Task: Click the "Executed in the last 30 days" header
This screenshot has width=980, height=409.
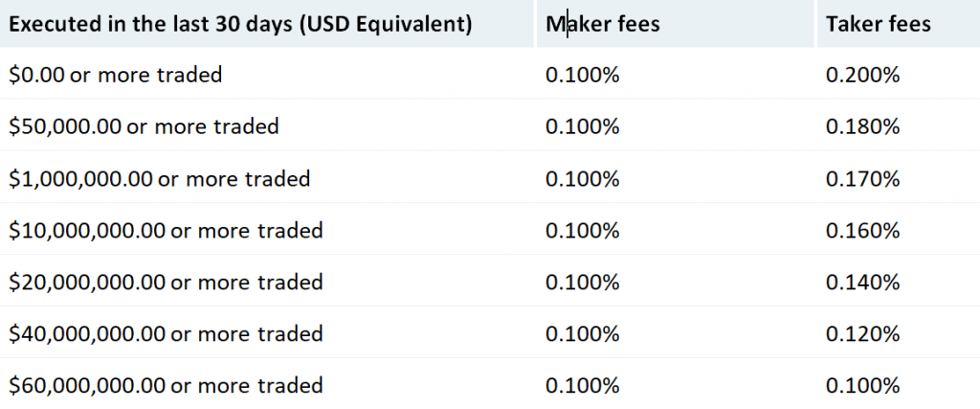Action: pyautogui.click(x=240, y=24)
